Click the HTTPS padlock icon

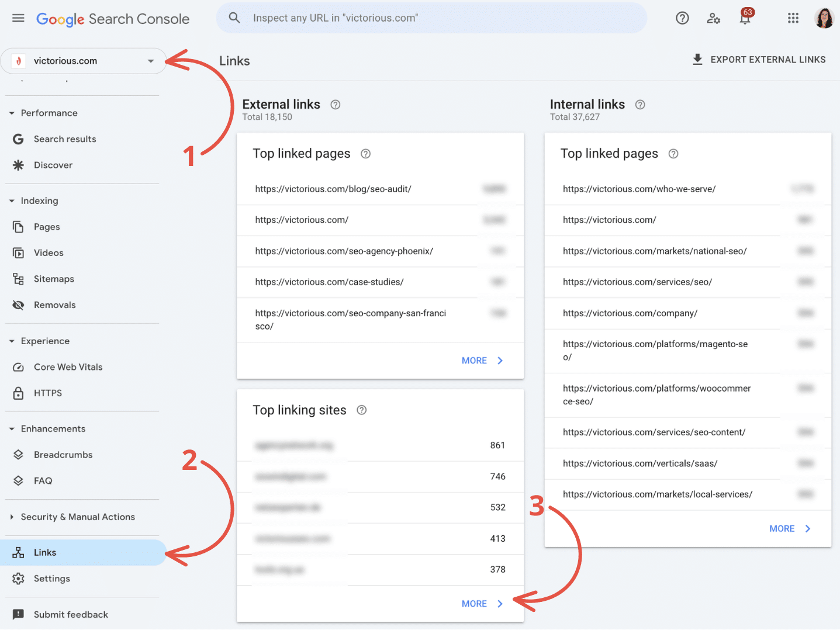coord(18,393)
